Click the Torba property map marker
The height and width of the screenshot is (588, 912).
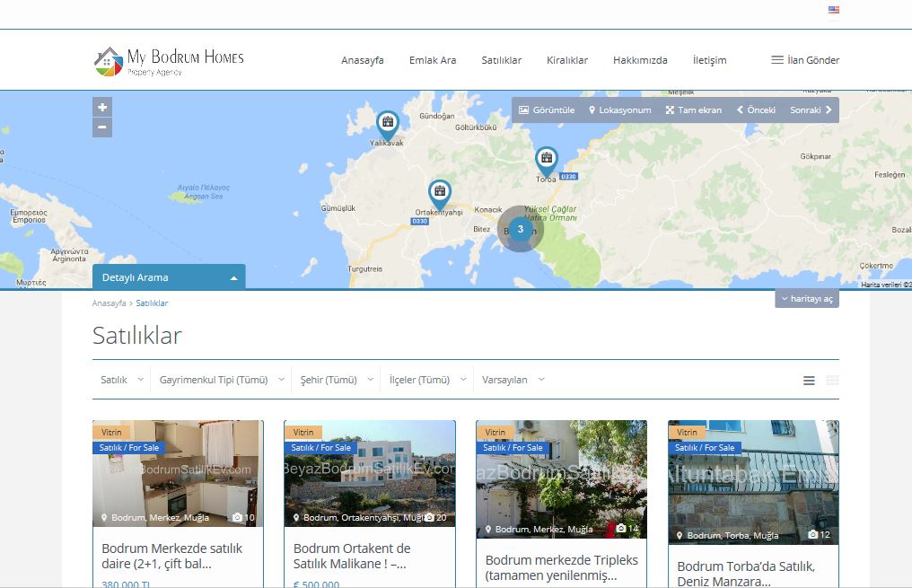[546, 160]
